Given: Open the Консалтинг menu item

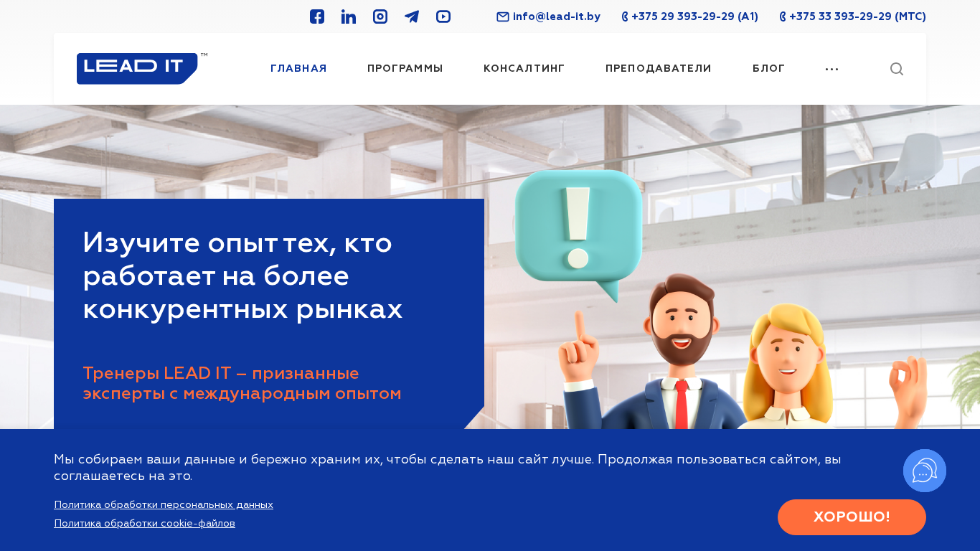Looking at the screenshot, I should [524, 69].
